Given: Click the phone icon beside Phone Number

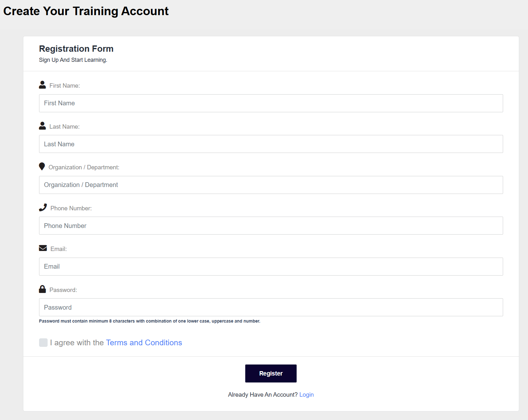Looking at the screenshot, I should 43,207.
